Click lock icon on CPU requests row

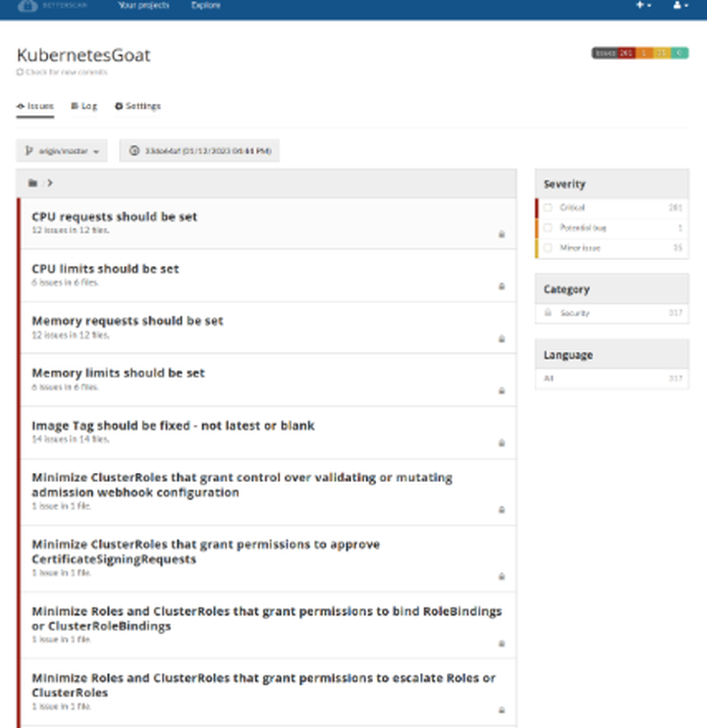[502, 234]
